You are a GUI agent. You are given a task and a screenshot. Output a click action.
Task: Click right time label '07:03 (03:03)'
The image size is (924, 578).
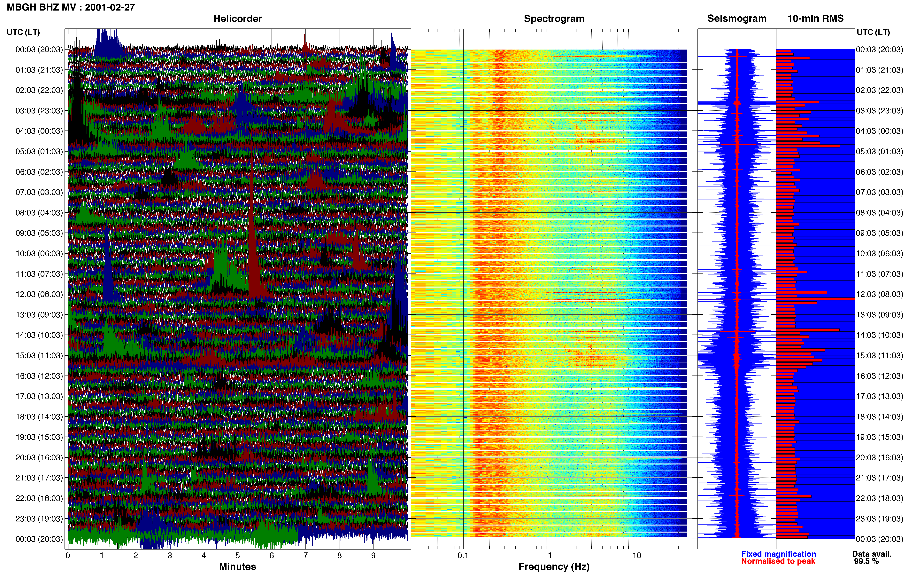[879, 192]
